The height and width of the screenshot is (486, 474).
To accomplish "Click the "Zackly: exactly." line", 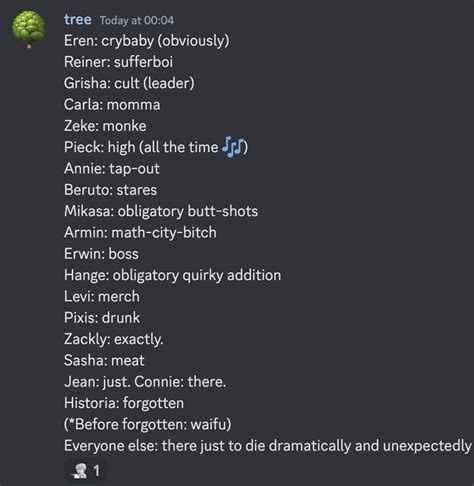I will (114, 339).
